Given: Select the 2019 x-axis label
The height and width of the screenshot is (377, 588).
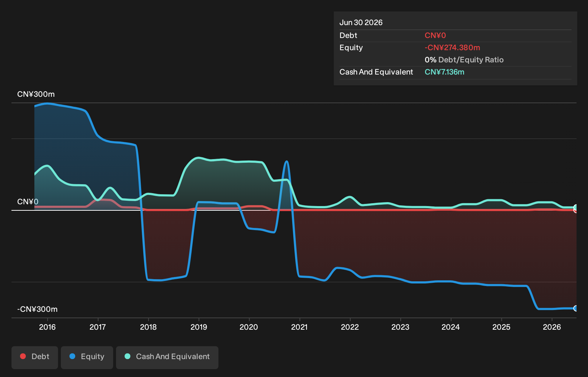Looking at the screenshot, I should tap(199, 327).
